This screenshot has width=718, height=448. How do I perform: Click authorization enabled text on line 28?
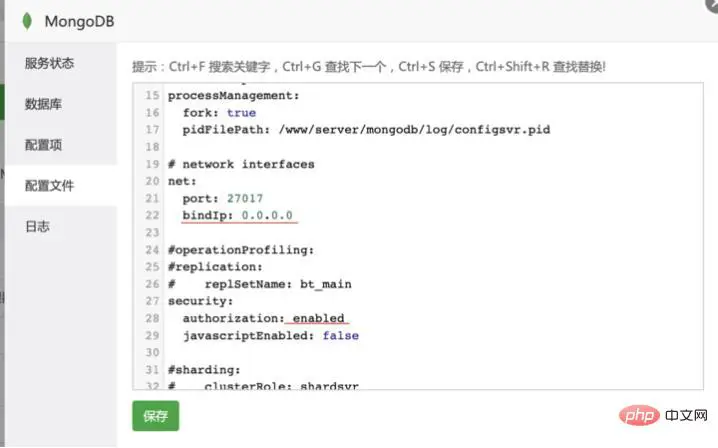click(x=264, y=318)
